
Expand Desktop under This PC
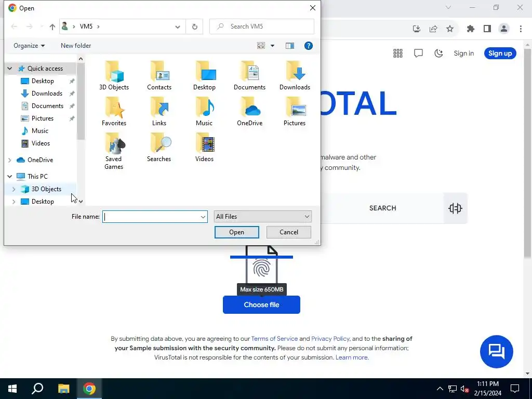pos(14,202)
